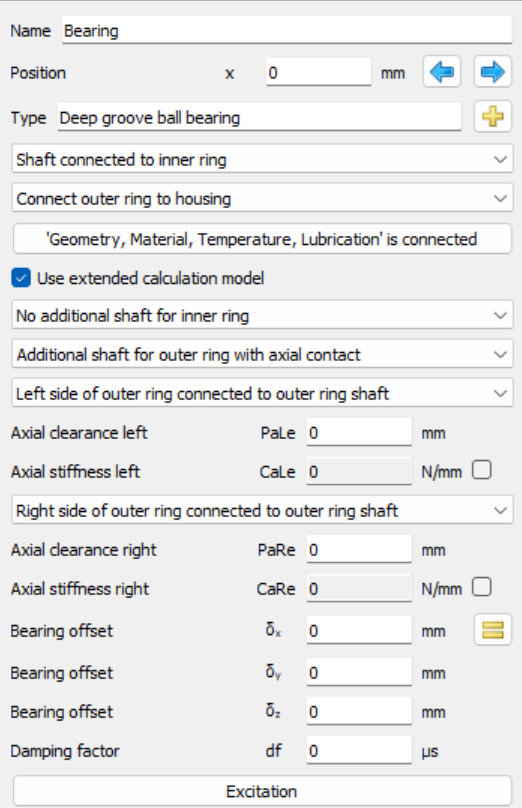
Task: Click the Bearing offset δz input field
Action: pyautogui.click(x=359, y=711)
